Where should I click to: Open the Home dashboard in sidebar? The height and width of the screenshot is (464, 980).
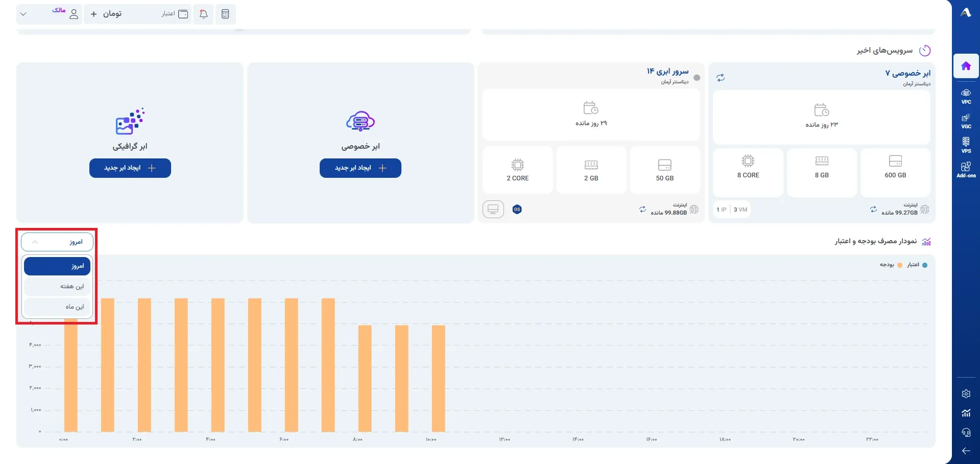coord(966,66)
